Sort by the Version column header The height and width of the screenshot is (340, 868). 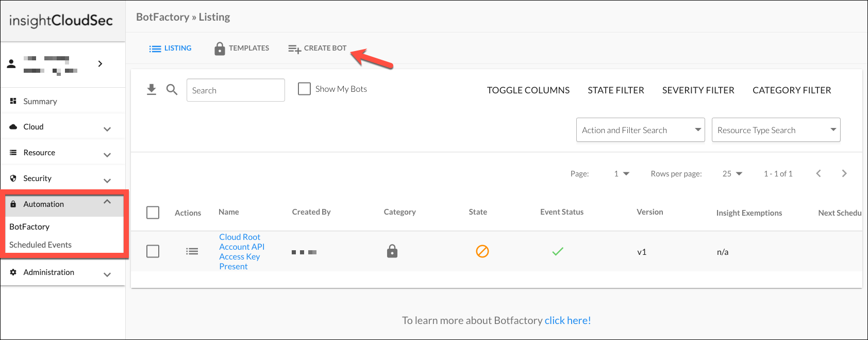click(649, 212)
